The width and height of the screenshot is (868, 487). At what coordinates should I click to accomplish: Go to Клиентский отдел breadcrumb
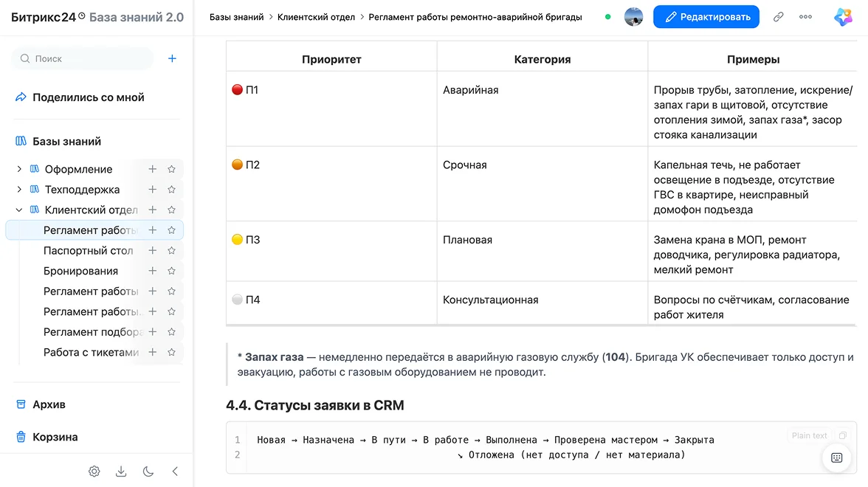316,17
